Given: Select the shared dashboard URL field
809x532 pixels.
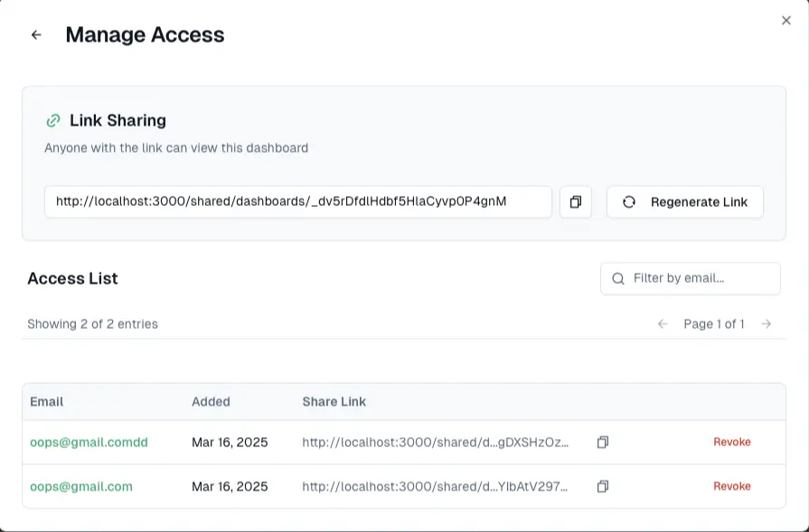Looking at the screenshot, I should [x=297, y=202].
